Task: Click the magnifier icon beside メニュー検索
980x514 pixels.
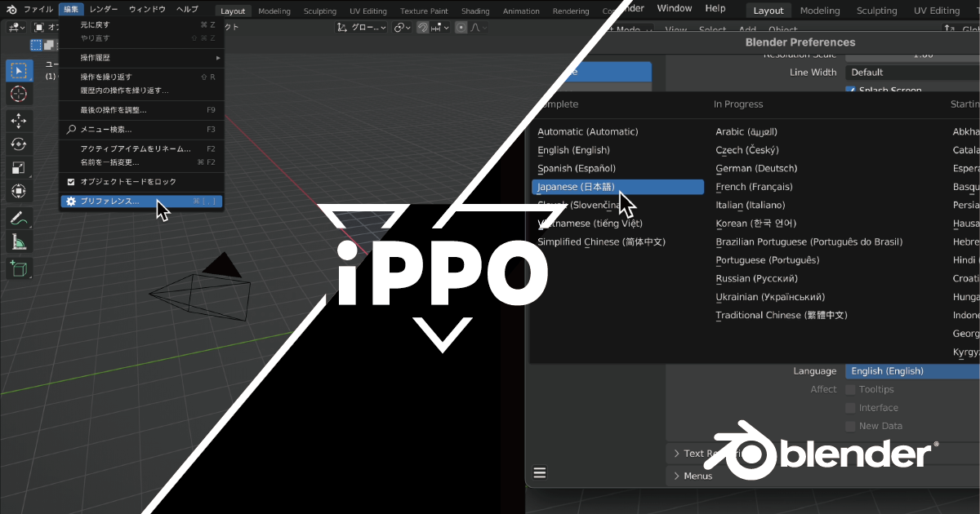Action: coord(71,129)
